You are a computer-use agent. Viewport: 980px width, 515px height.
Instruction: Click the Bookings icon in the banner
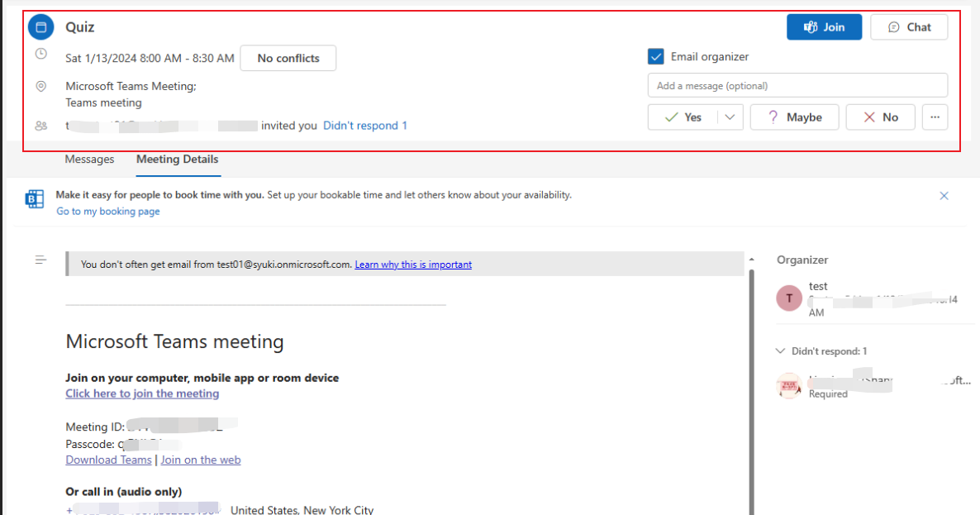point(35,198)
